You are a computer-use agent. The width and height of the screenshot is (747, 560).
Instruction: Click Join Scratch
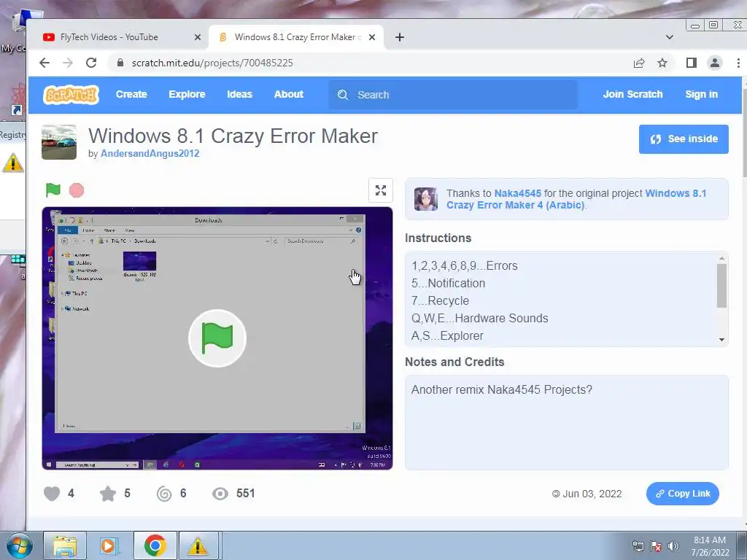(x=632, y=94)
